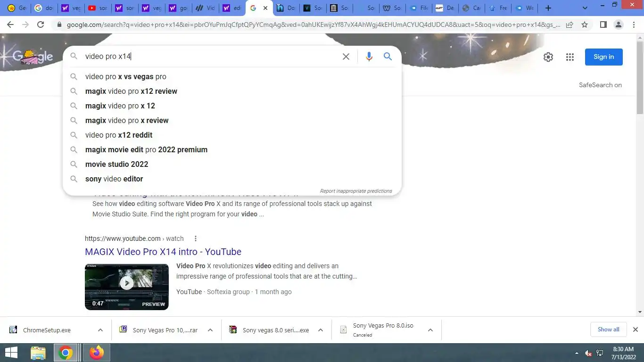The height and width of the screenshot is (362, 644).
Task: Reload the current page
Action: point(41,25)
